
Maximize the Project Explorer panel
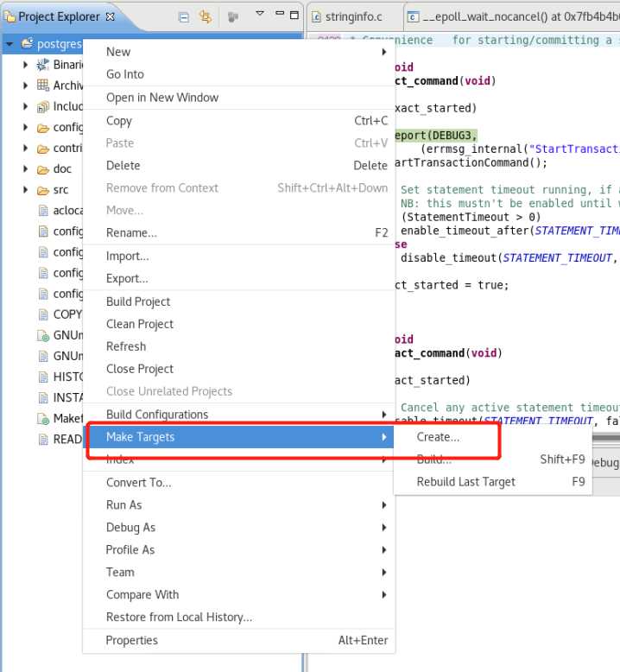click(x=294, y=15)
